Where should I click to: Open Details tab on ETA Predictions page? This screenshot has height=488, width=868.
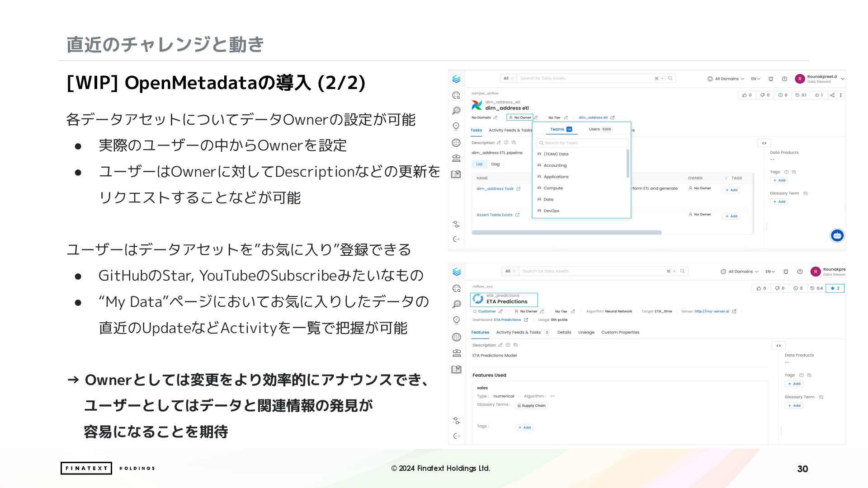point(564,332)
